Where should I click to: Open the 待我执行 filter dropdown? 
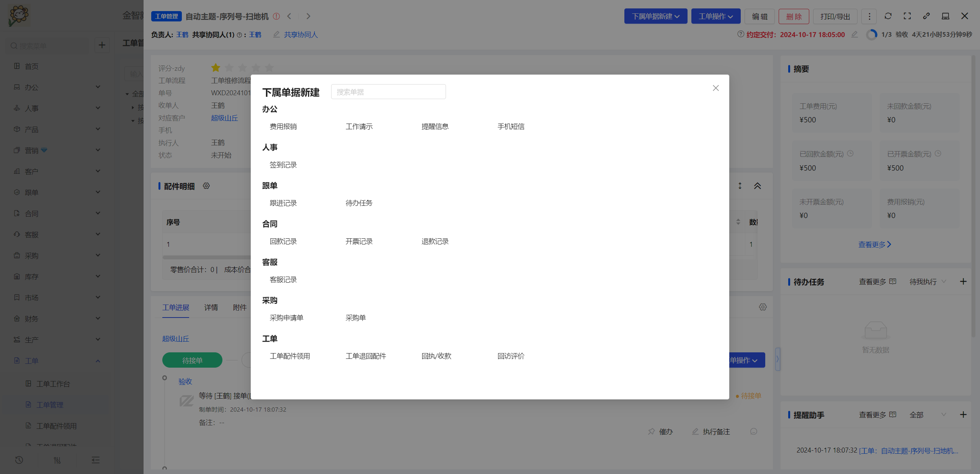[927, 282]
